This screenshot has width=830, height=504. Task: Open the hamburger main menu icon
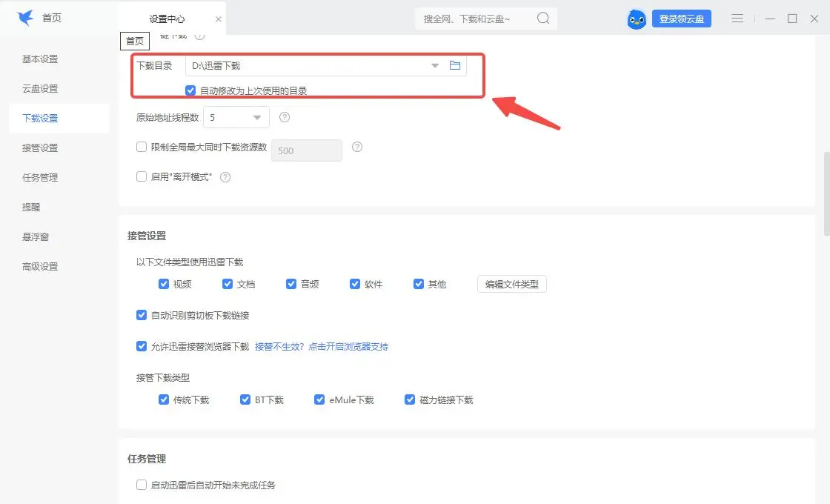[x=737, y=19]
